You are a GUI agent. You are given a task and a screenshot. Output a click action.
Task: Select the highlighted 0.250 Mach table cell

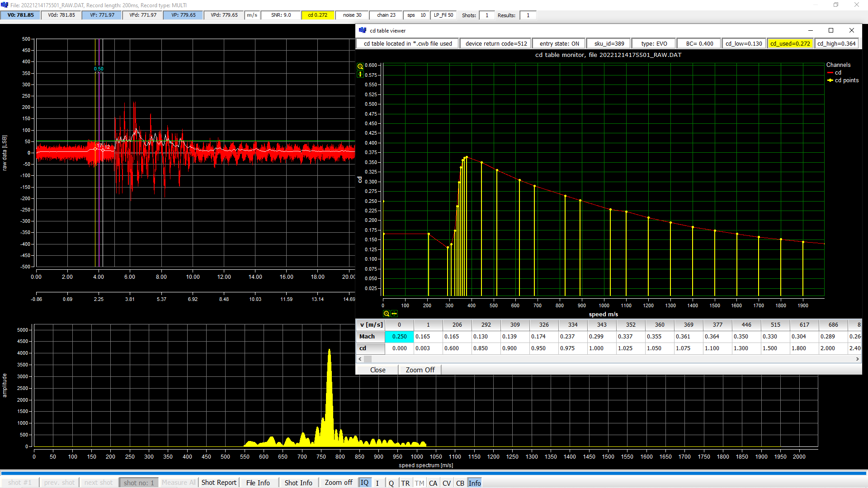pyautogui.click(x=399, y=337)
